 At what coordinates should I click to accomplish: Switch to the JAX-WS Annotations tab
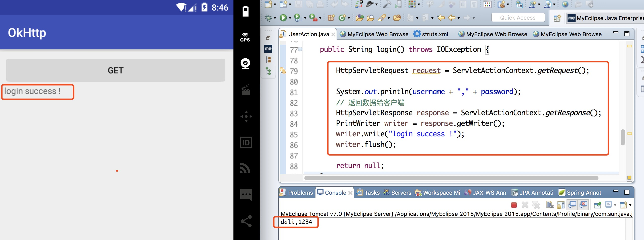pos(486,193)
